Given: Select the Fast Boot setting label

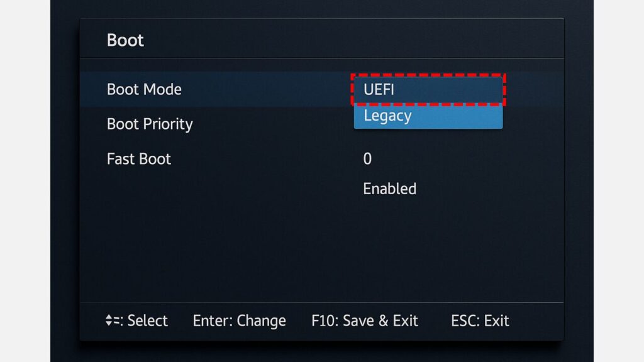Looking at the screenshot, I should [x=139, y=159].
